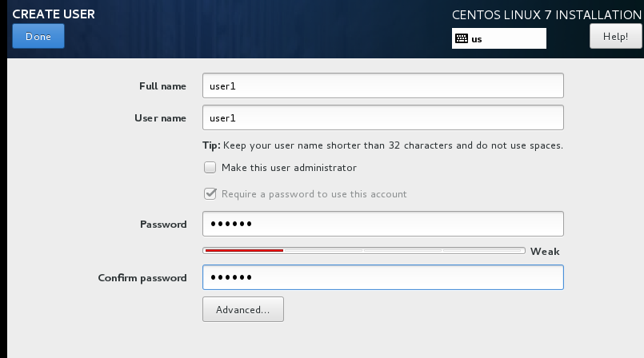Click into the Confirm password field
Image resolution: width=644 pixels, height=358 pixels.
tap(382, 277)
